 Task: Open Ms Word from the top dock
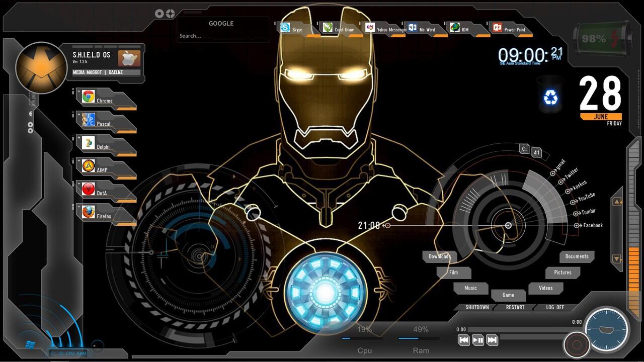coord(413,28)
